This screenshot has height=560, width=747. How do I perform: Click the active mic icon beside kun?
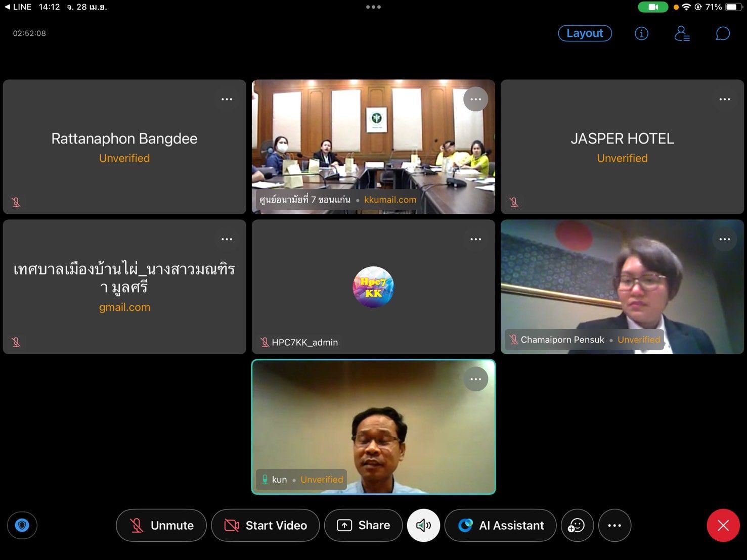coord(265,479)
